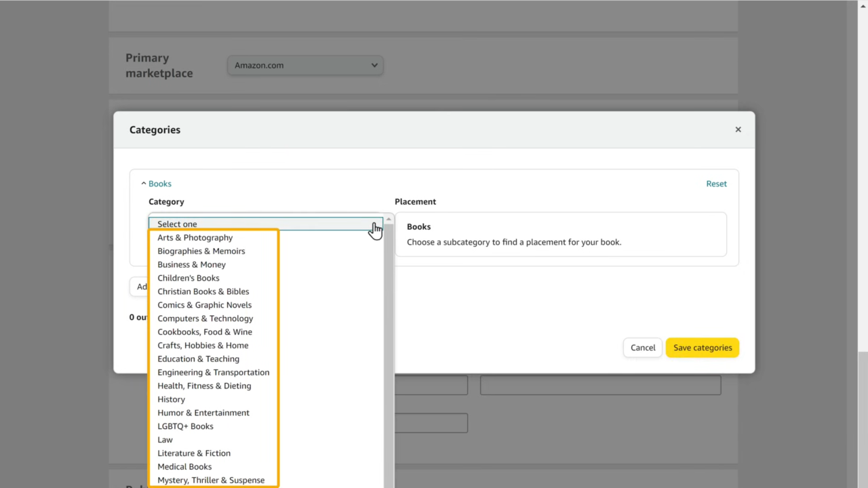The height and width of the screenshot is (488, 868).
Task: Open the Amazon.com primary marketplace dropdown
Action: point(305,65)
